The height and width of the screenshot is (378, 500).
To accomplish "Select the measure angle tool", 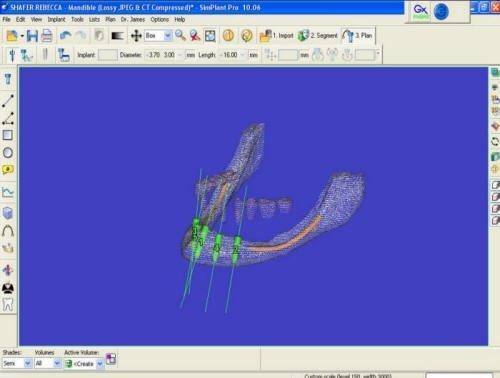I will pos(8,119).
